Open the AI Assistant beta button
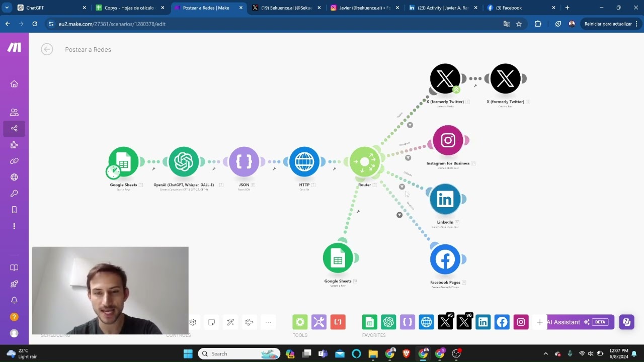The image size is (644, 362). tap(581, 322)
